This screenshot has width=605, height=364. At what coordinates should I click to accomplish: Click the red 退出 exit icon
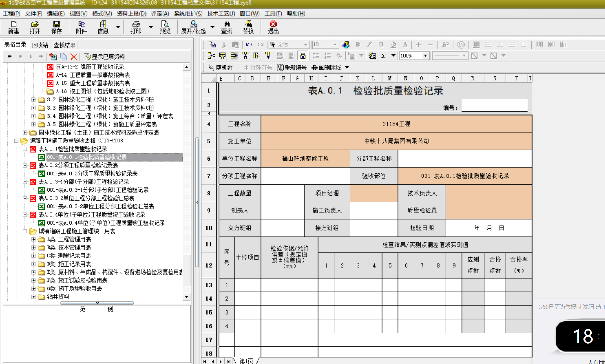(273, 27)
